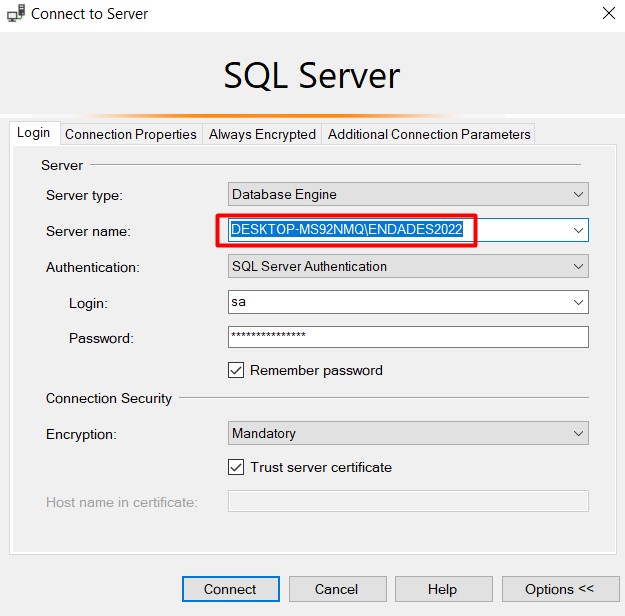Click the Cancel button
This screenshot has width=625, height=616.
[x=337, y=589]
